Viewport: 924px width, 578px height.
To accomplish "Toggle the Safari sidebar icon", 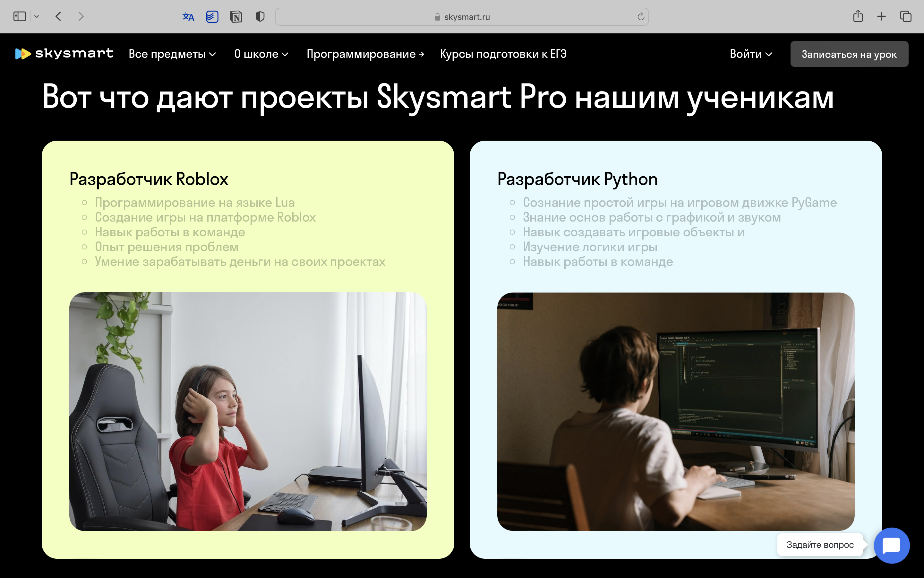I will [x=20, y=16].
